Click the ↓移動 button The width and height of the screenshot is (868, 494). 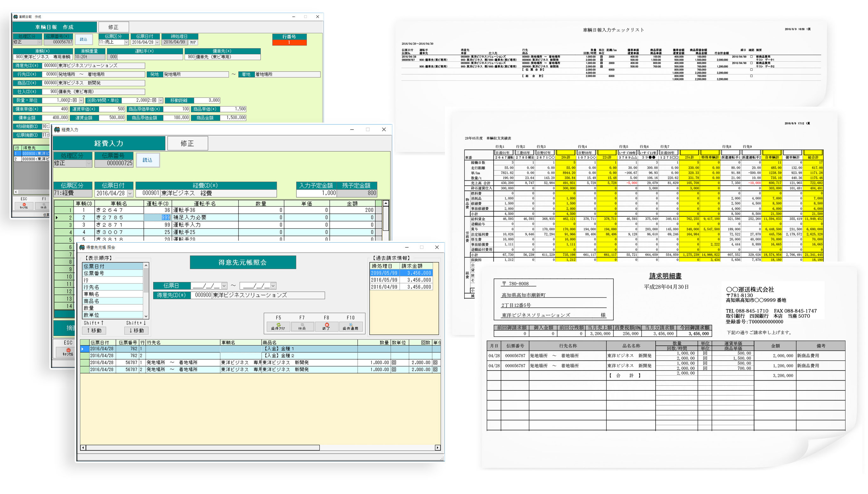click(x=136, y=331)
